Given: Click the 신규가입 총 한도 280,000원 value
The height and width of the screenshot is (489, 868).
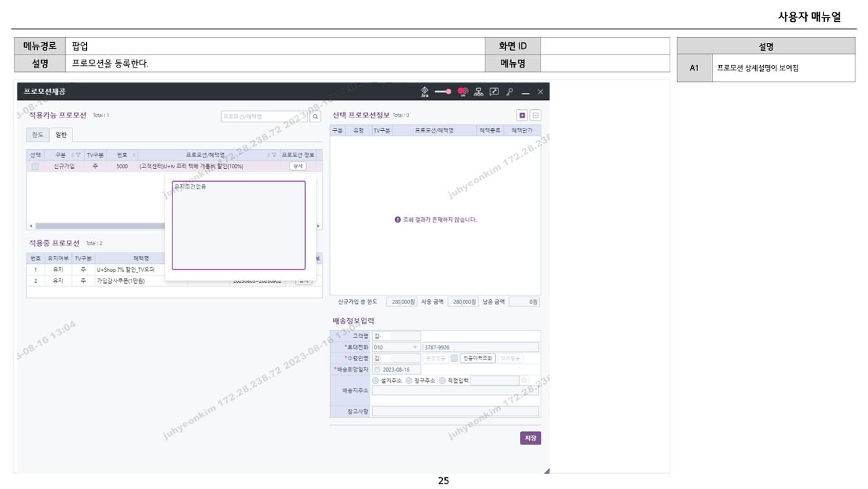Looking at the screenshot, I should 402,302.
